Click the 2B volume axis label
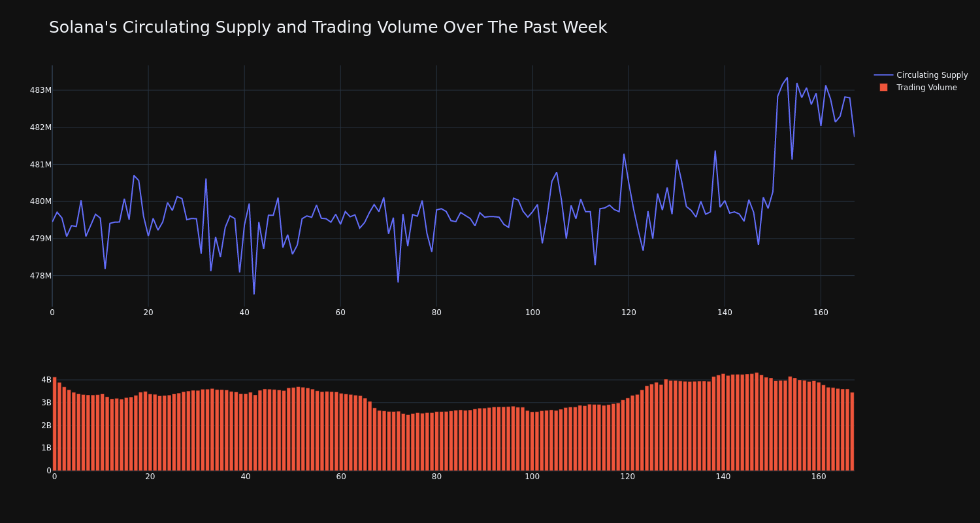The image size is (980, 523). (46, 426)
